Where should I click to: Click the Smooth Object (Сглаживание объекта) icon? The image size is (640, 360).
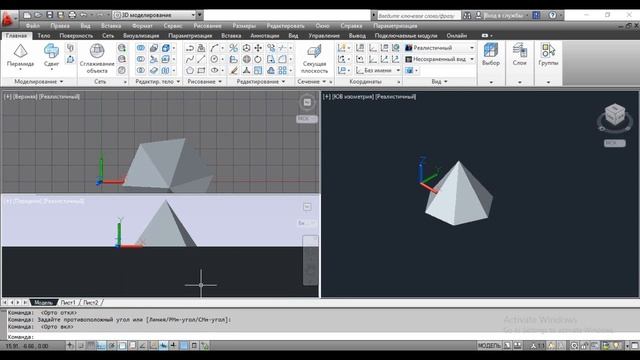pyautogui.click(x=97, y=51)
